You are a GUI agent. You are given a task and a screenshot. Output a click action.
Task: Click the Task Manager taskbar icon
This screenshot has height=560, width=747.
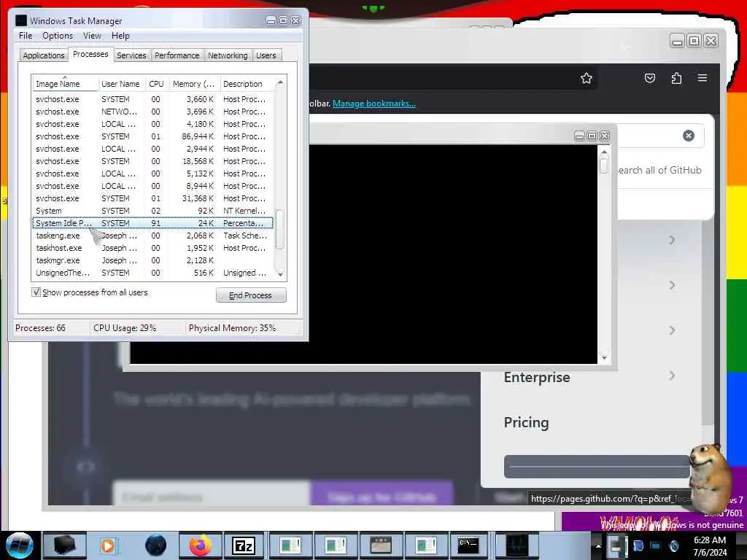(516, 545)
